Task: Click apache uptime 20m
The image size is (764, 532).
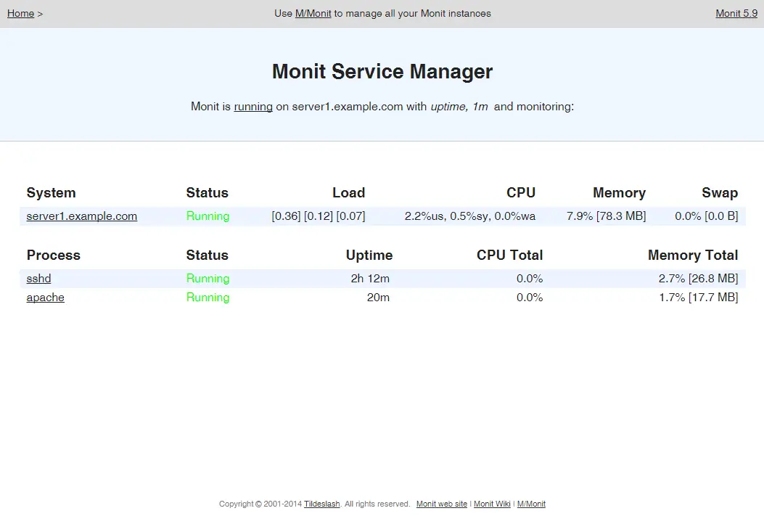Action: click(x=378, y=298)
